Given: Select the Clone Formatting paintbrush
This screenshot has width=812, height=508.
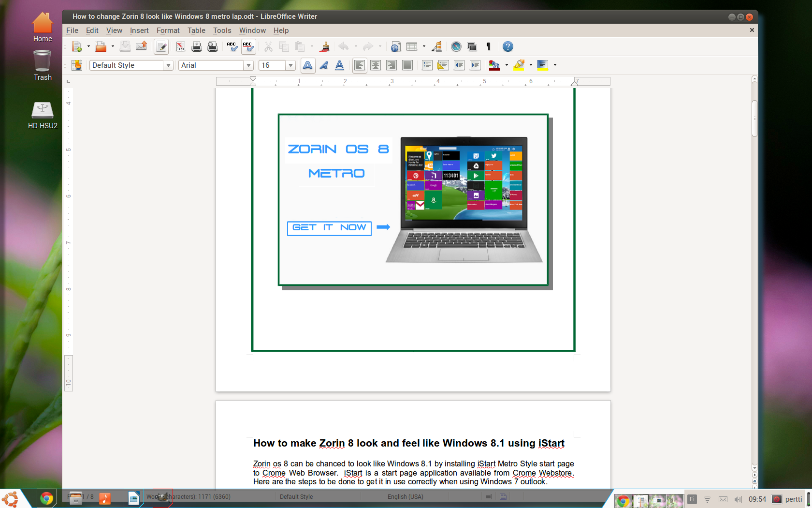Looking at the screenshot, I should coord(325,47).
